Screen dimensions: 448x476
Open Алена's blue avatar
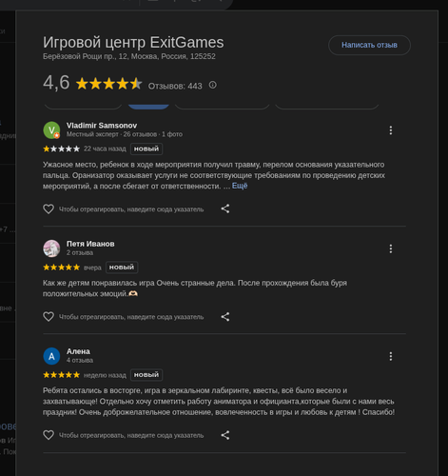tap(51, 356)
